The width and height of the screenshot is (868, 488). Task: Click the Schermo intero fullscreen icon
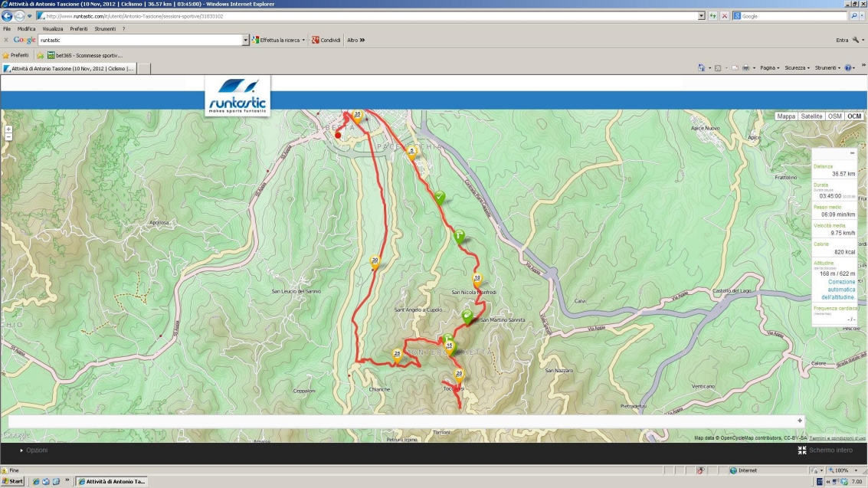[x=801, y=450]
